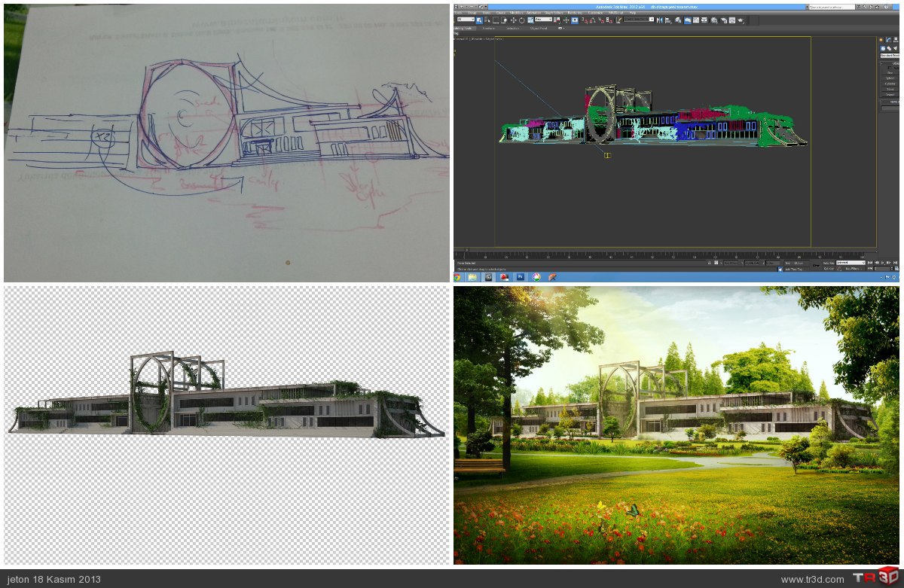Select the Select Object tool in 3ds Max

click(479, 20)
